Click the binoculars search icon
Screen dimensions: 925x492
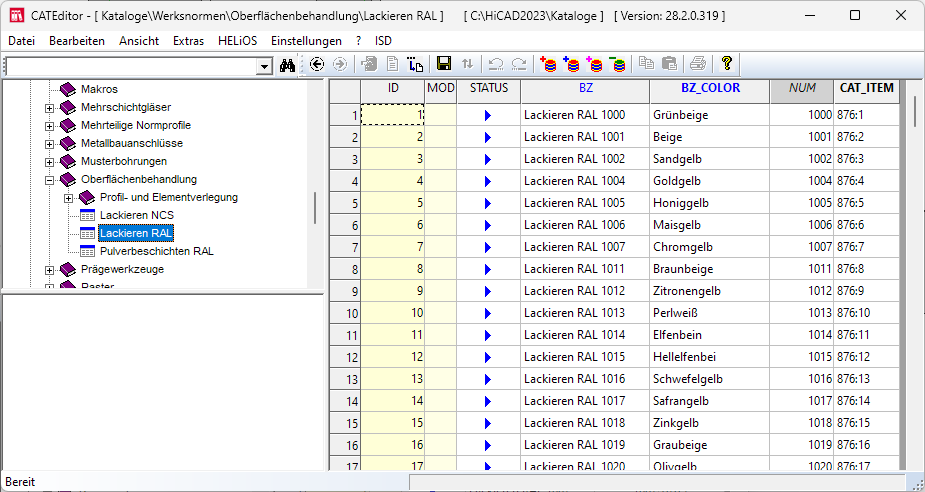coord(289,64)
